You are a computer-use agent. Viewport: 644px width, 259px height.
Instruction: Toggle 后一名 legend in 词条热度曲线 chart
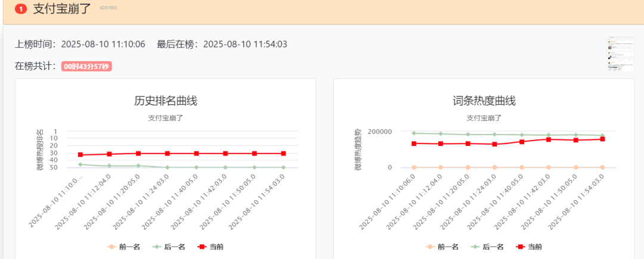click(487, 246)
